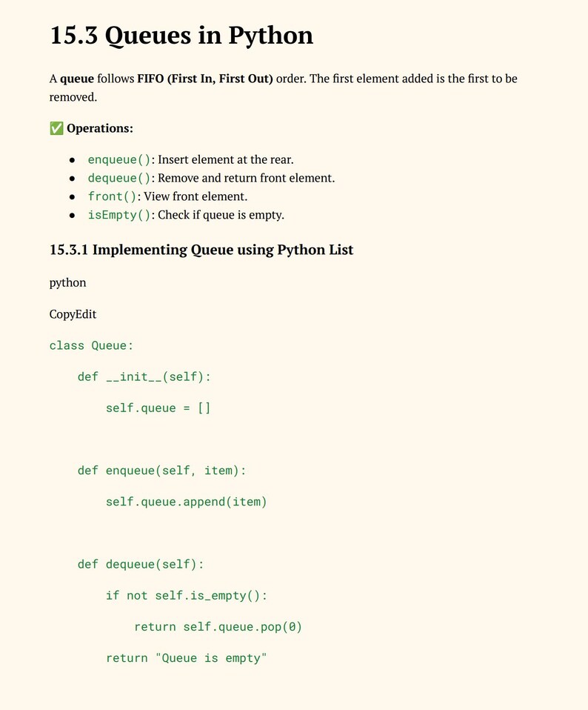Click 'Remove and return front element.' text
The image size is (588, 710).
point(247,178)
